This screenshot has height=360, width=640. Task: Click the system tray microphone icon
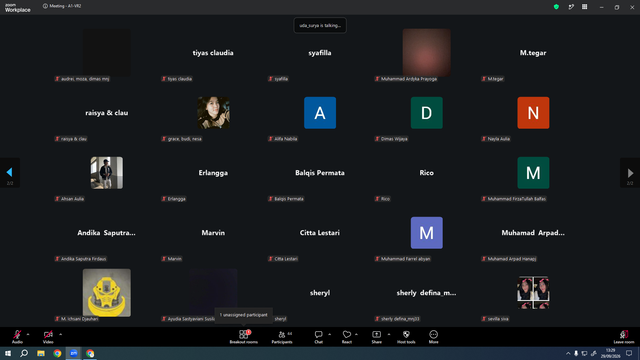pos(576,353)
